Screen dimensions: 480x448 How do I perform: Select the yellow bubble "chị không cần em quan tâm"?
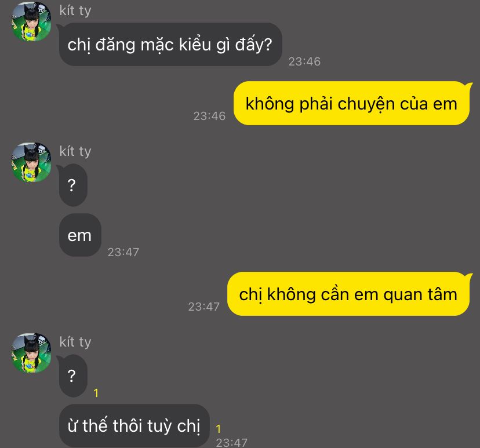pos(348,294)
